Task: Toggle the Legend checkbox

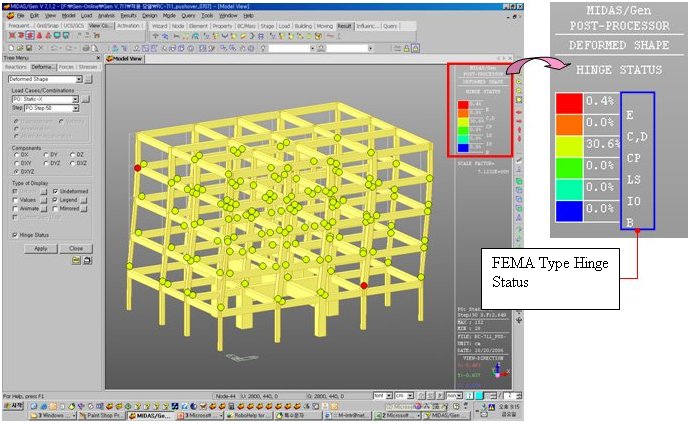Action: point(55,200)
